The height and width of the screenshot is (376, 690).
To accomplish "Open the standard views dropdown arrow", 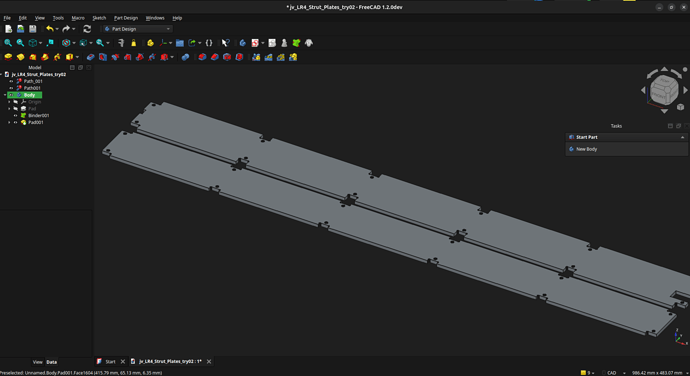I will [40, 43].
